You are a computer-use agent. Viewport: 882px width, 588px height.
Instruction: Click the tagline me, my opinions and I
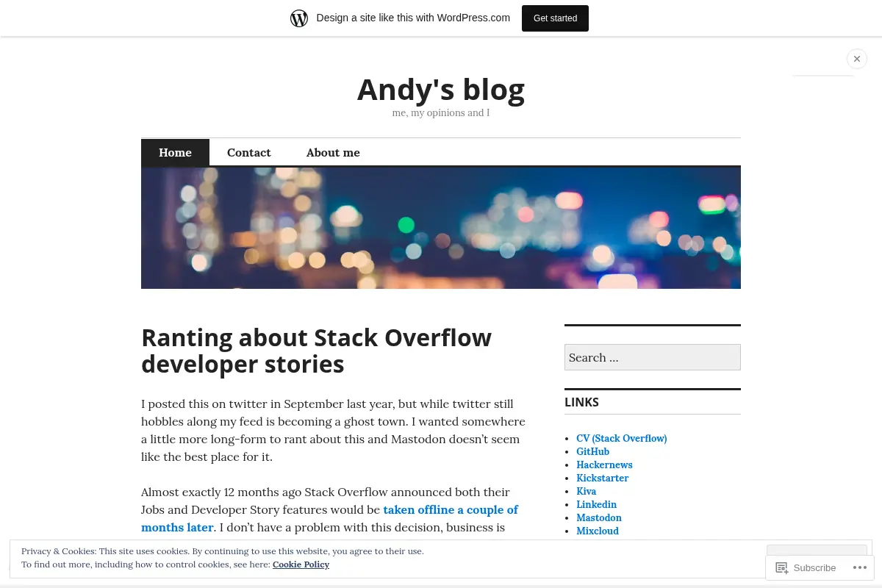point(441,112)
